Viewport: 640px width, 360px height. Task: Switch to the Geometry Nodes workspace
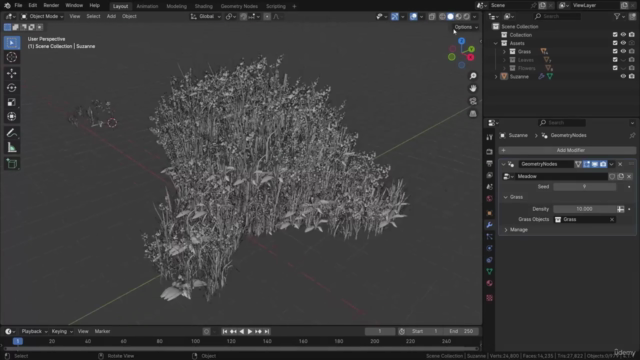239,6
